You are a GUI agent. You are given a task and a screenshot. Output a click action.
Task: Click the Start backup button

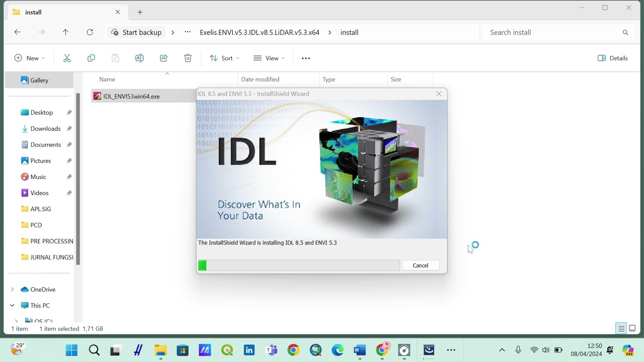(x=136, y=32)
